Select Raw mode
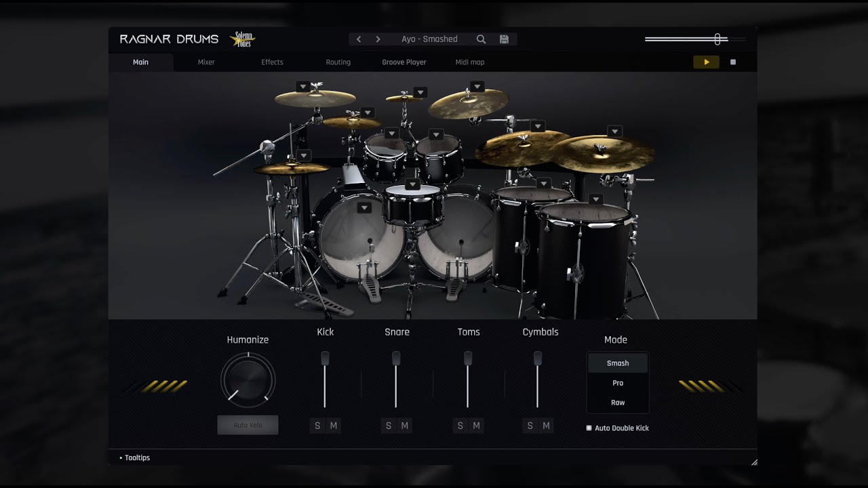 [x=618, y=403]
